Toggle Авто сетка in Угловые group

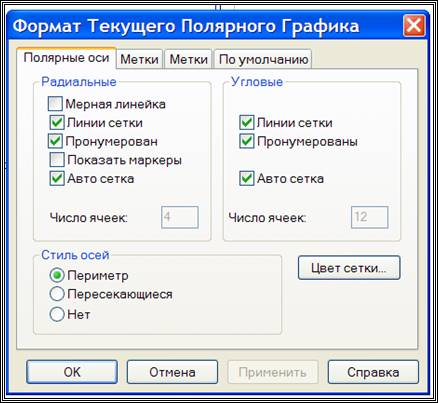[x=247, y=179]
